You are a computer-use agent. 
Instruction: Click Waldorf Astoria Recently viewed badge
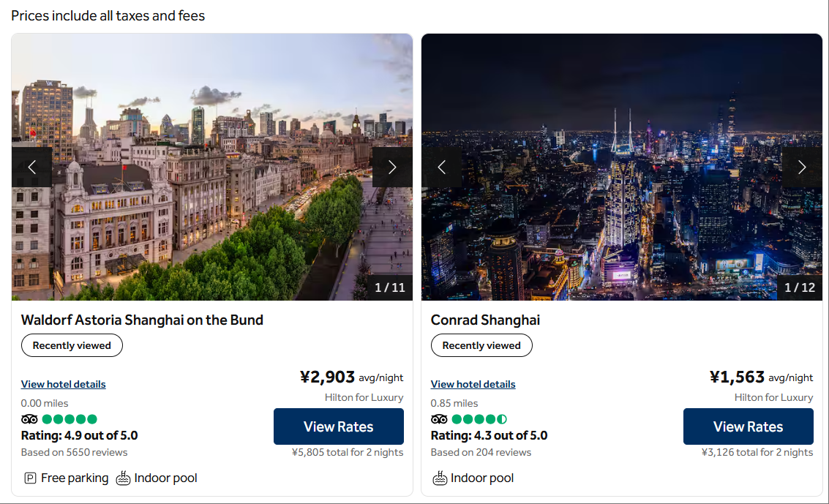pos(72,345)
